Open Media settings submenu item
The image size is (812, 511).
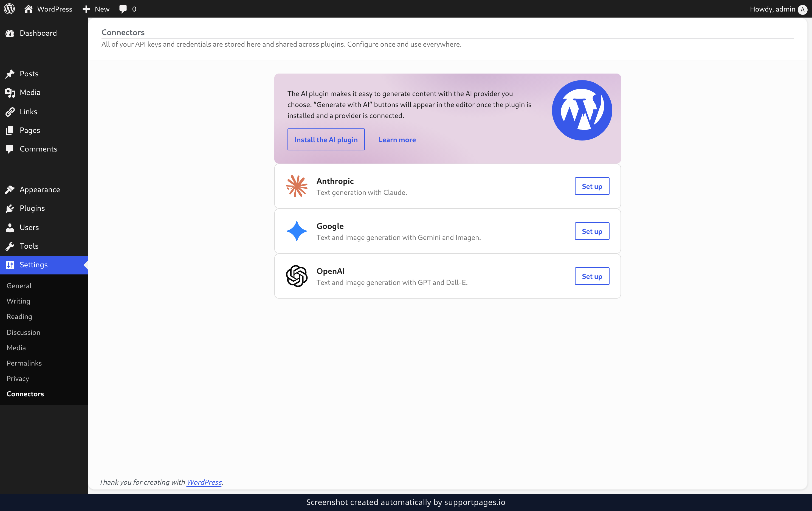16,347
